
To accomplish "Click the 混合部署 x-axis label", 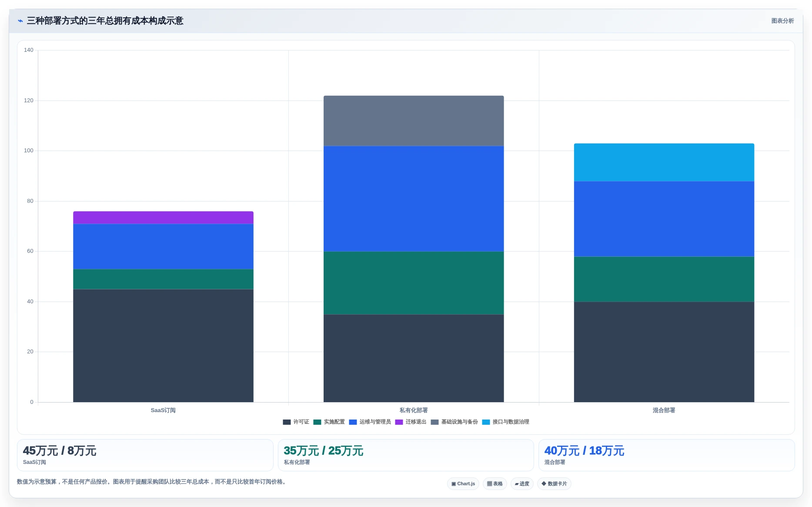I will (664, 410).
